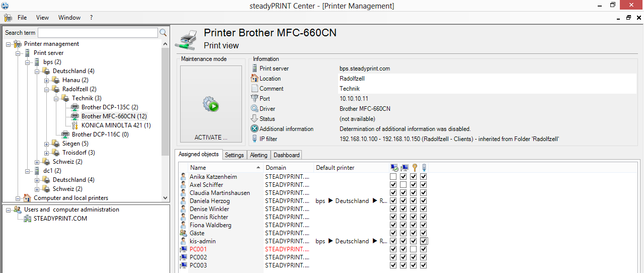Expand the Troisdorf folder node
644x273 pixels.
(x=46, y=153)
